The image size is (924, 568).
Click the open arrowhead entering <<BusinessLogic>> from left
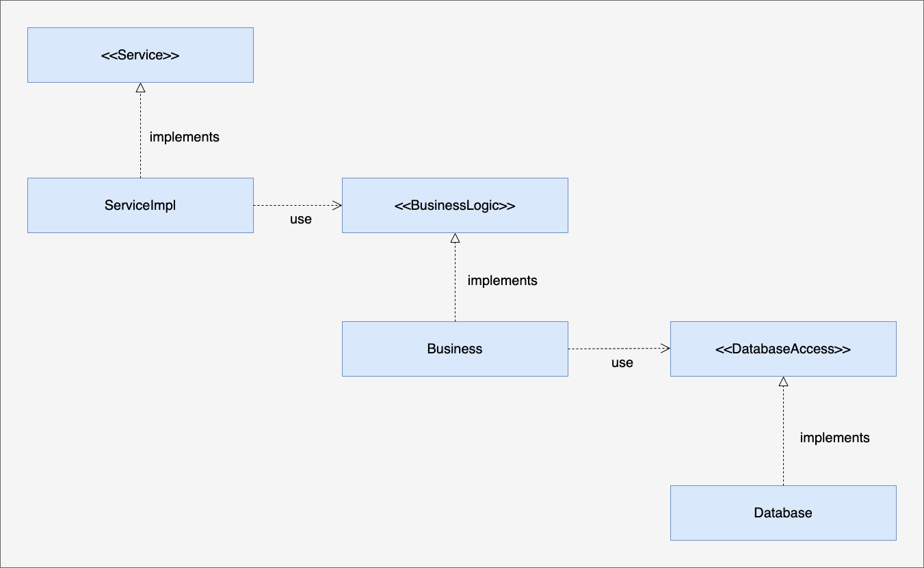coord(336,205)
